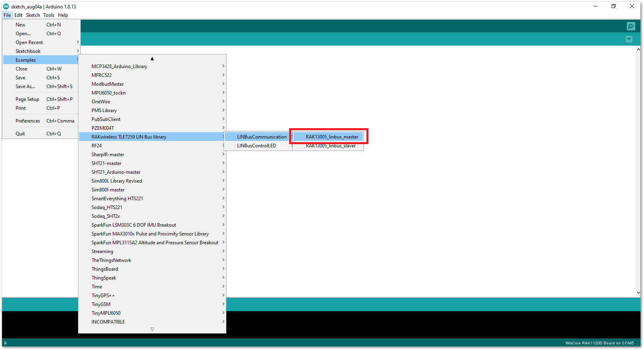Open the Time examples submenu

(x=152, y=287)
